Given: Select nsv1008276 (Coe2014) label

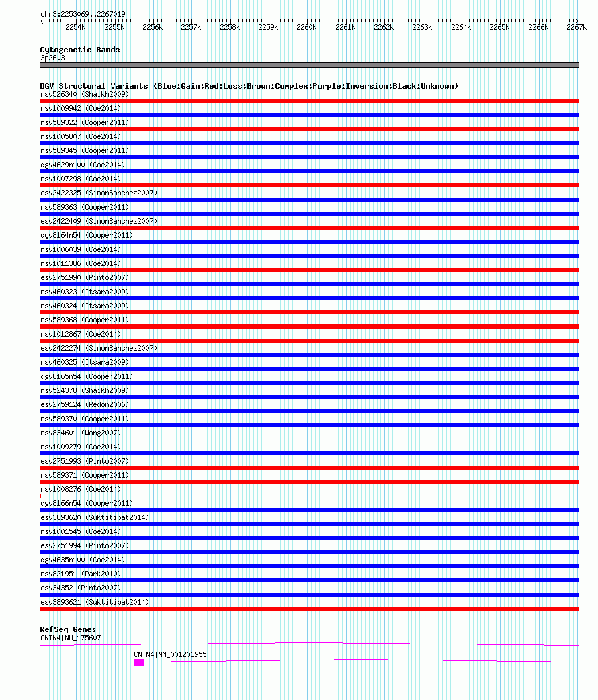Looking at the screenshot, I should click(x=81, y=489).
